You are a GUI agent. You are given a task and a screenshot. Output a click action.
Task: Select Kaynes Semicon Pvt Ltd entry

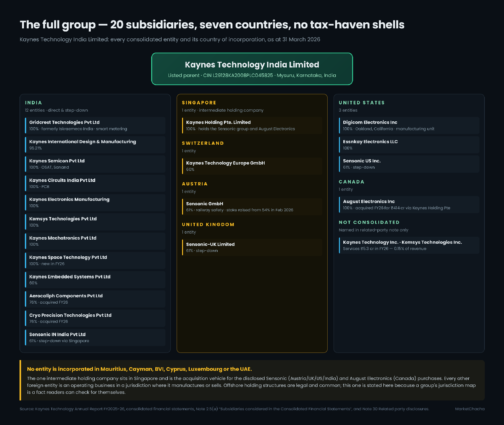95,164
